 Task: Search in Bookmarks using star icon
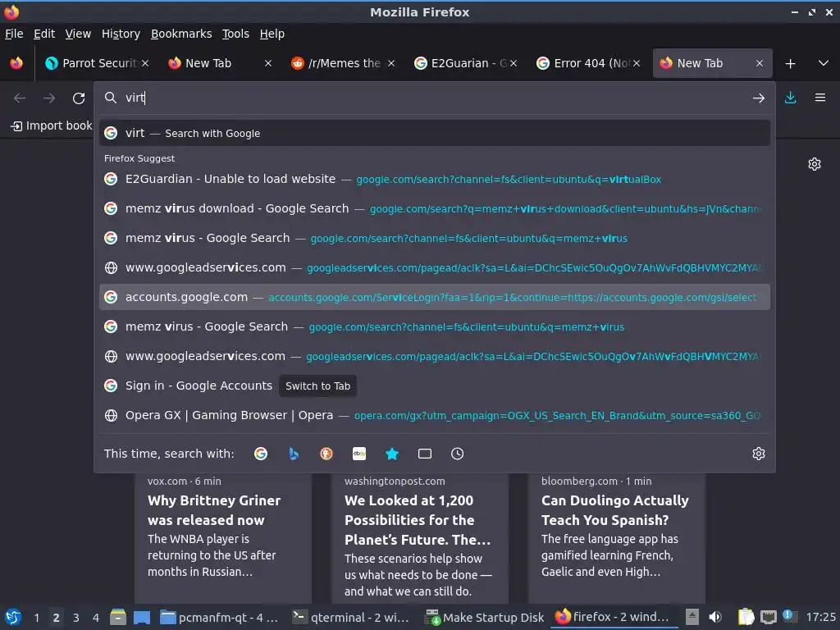tap(392, 454)
